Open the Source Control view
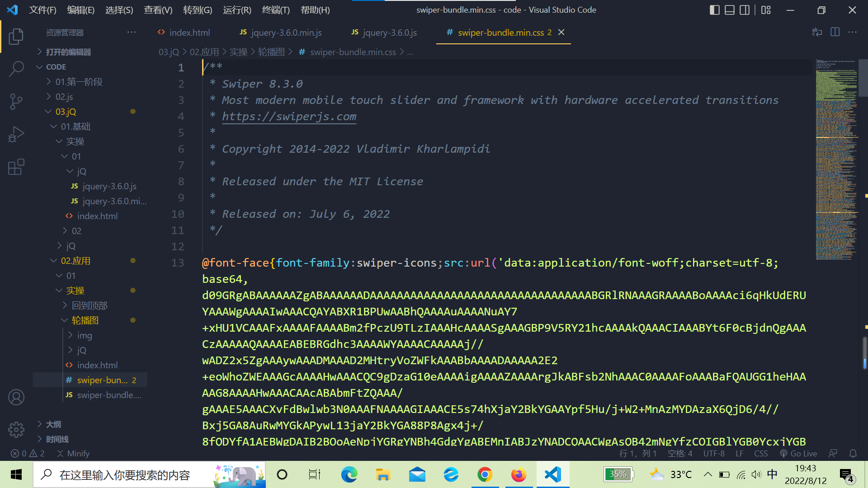Viewport: 868px width, 488px height. click(16, 102)
